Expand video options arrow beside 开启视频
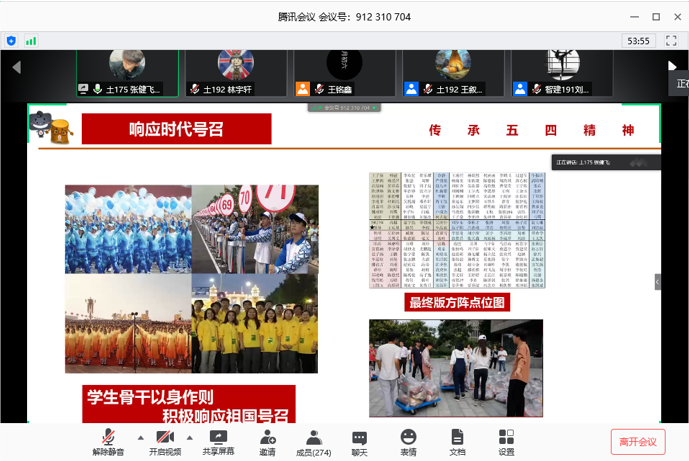Screen dimensions: 689x461 click(x=190, y=438)
